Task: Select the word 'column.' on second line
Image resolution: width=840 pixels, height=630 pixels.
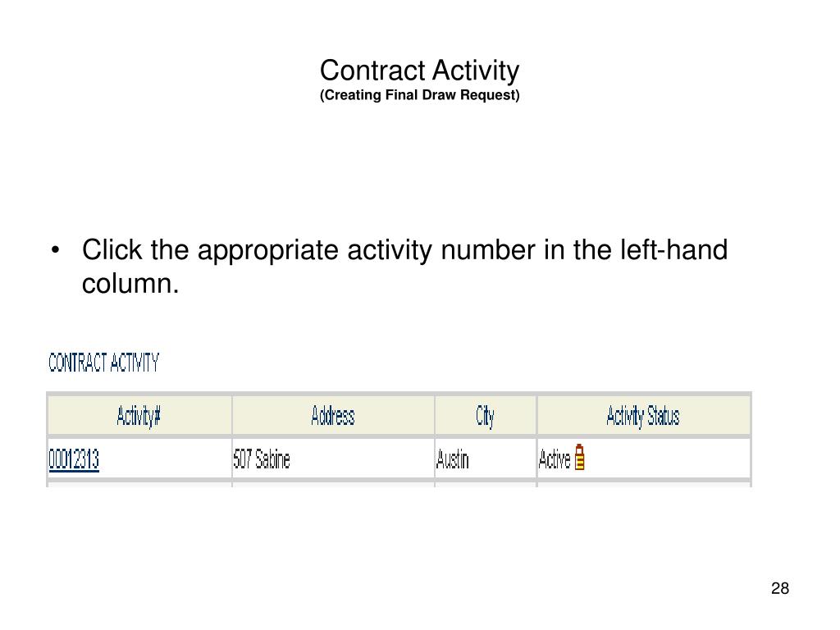Action: click(x=130, y=283)
